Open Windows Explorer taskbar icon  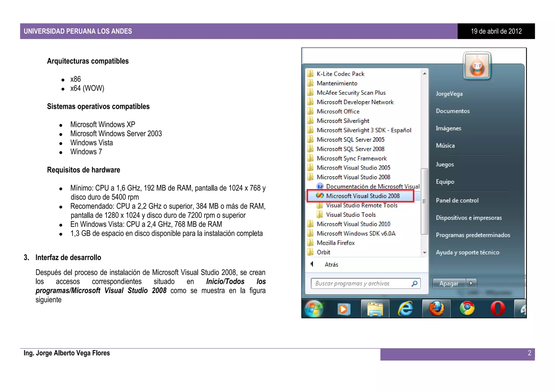coord(375,309)
